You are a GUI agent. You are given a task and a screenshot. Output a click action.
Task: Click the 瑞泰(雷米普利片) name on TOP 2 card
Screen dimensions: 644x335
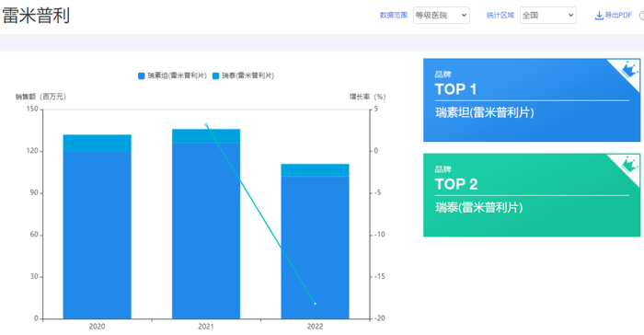(479, 207)
